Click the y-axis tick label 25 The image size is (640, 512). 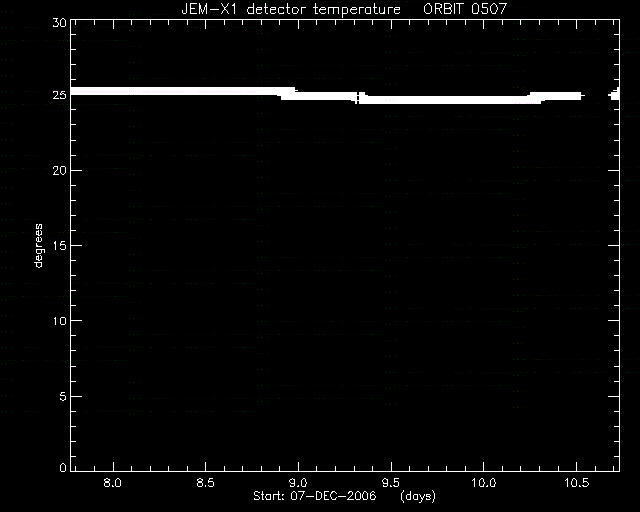pyautogui.click(x=60, y=95)
